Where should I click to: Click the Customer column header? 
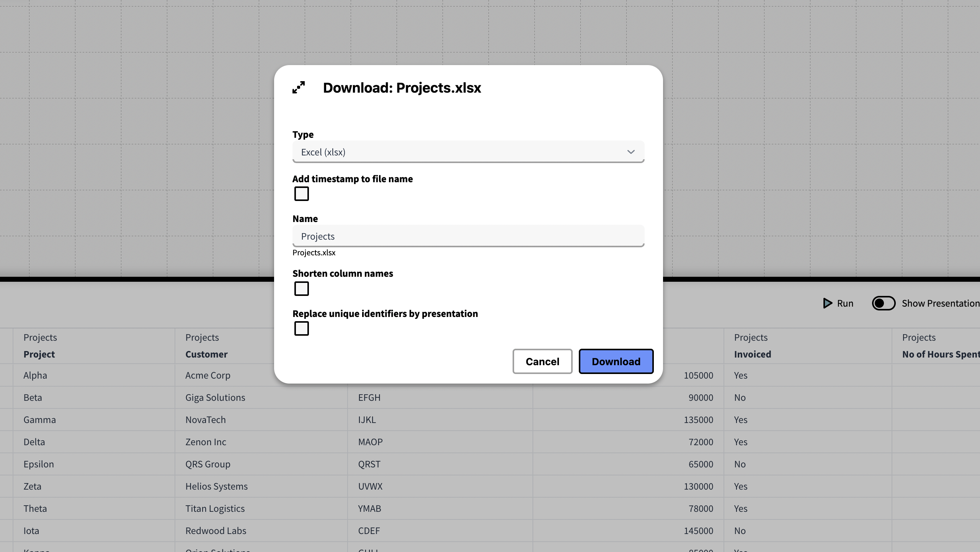pos(206,354)
